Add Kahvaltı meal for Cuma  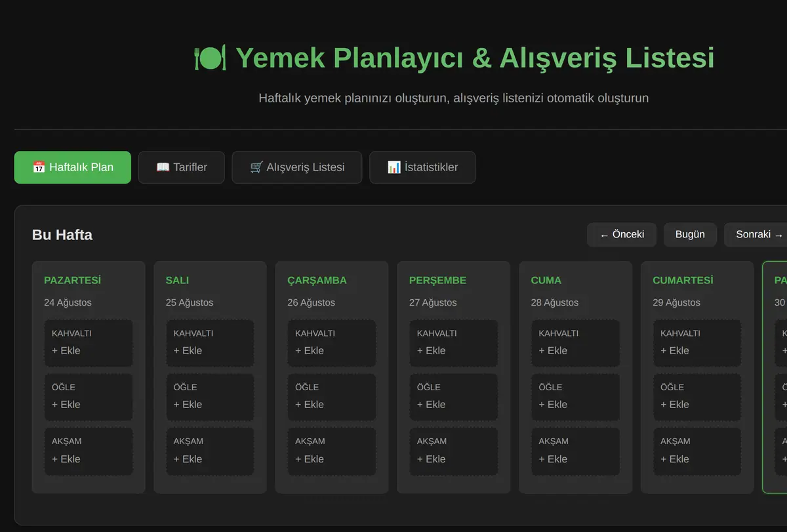[575, 343]
